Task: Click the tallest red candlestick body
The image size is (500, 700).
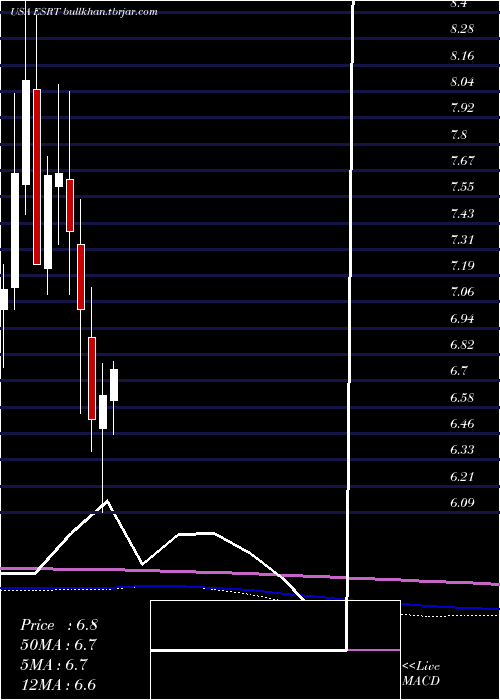Action: [x=37, y=177]
